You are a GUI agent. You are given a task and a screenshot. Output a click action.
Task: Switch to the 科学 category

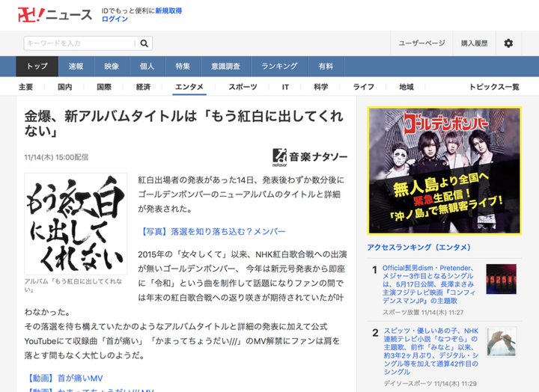tap(321, 87)
